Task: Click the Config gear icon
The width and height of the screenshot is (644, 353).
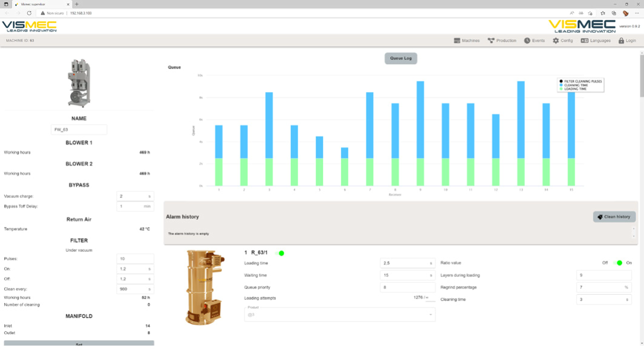Action: pyautogui.click(x=556, y=41)
